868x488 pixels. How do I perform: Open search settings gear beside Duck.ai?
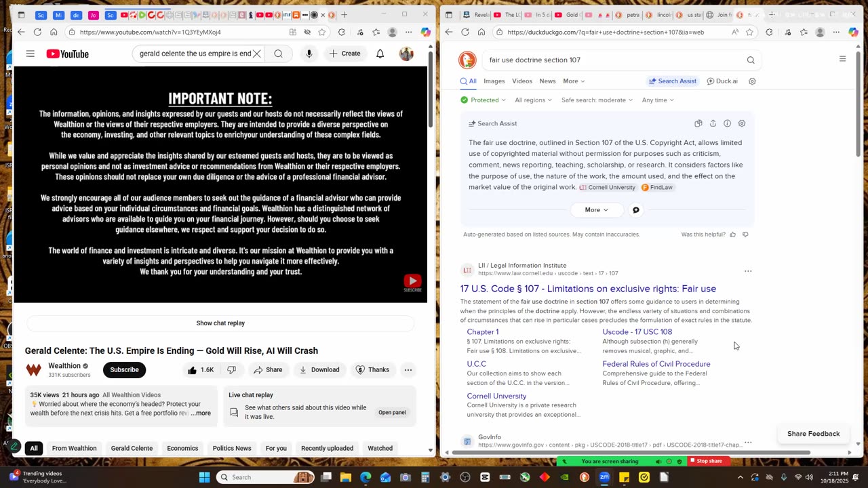(752, 81)
